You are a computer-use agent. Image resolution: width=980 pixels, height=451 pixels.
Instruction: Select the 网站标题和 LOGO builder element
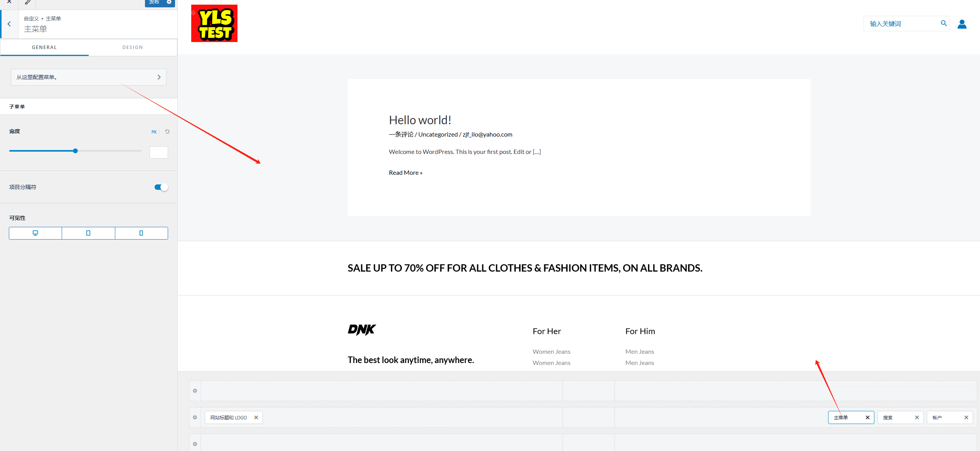(x=229, y=417)
